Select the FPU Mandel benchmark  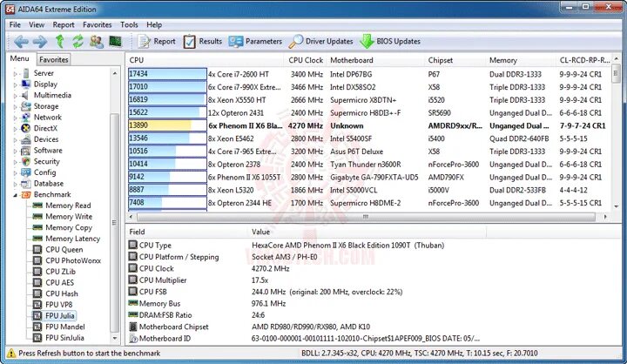(x=65, y=327)
